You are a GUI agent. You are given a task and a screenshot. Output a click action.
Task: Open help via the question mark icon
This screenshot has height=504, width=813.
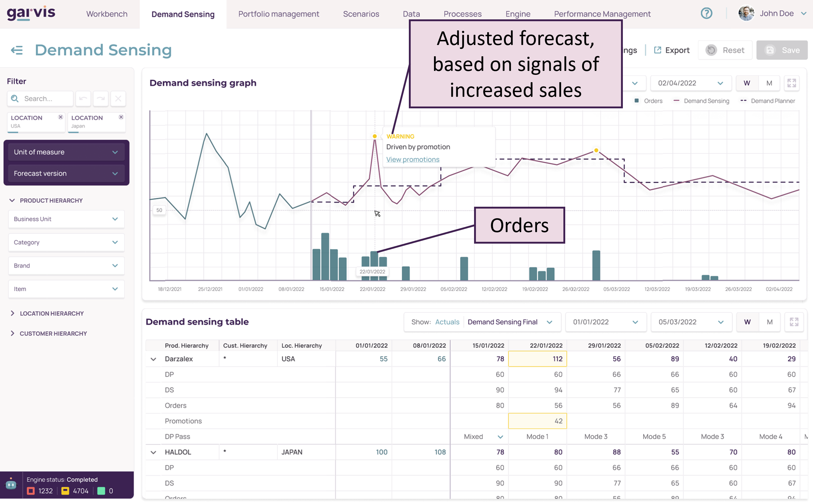707,13
